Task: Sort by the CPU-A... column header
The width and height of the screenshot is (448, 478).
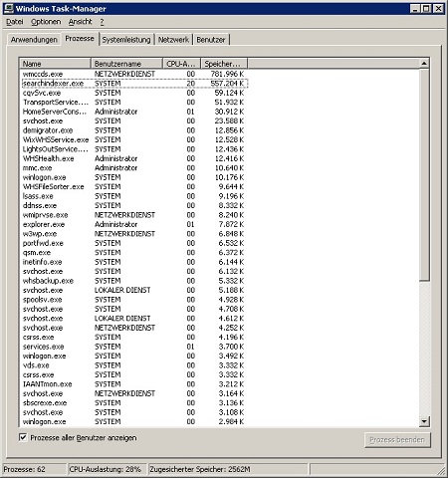Action: click(x=181, y=64)
